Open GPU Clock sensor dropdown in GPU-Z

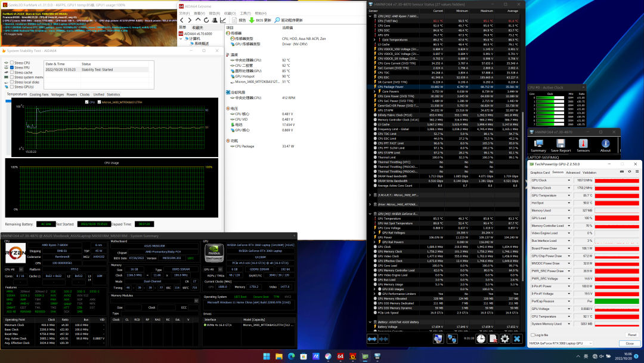click(x=569, y=180)
